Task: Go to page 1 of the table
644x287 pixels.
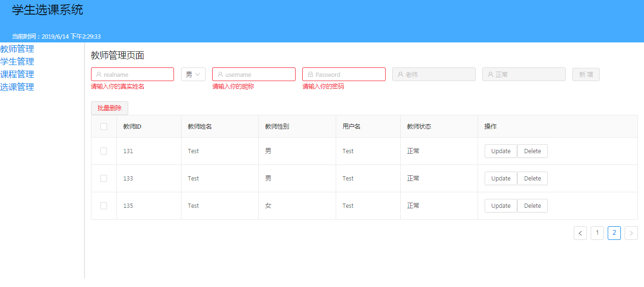Action: click(x=597, y=233)
